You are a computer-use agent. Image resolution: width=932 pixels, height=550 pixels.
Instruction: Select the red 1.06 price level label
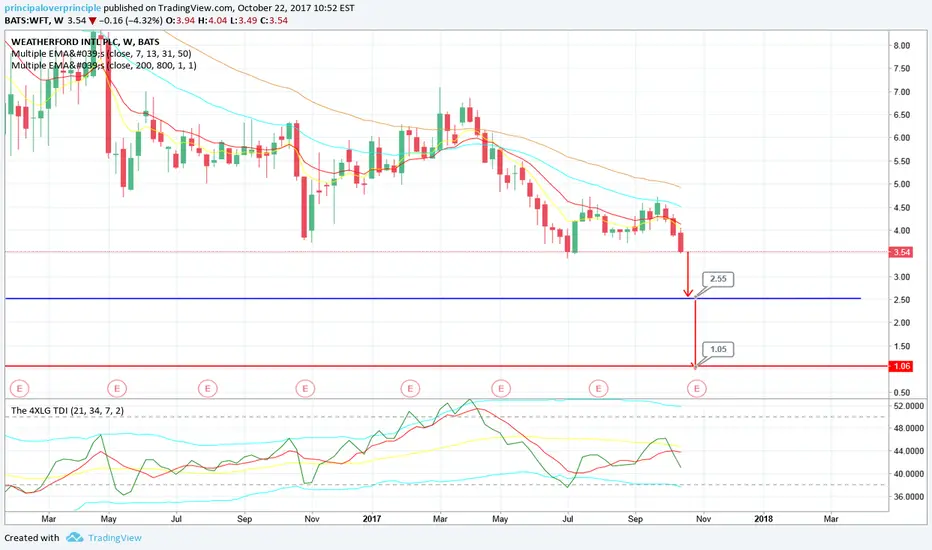click(x=901, y=366)
